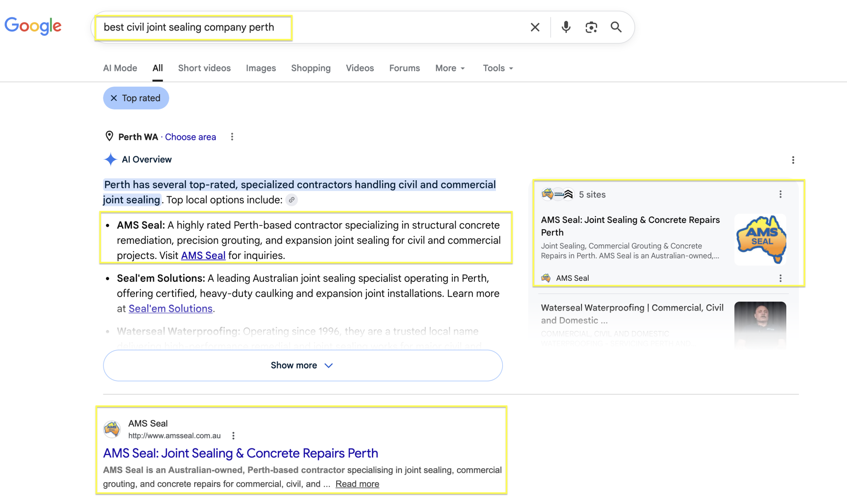
Task: Click AMS Seal favicon in search result
Action: 112,429
